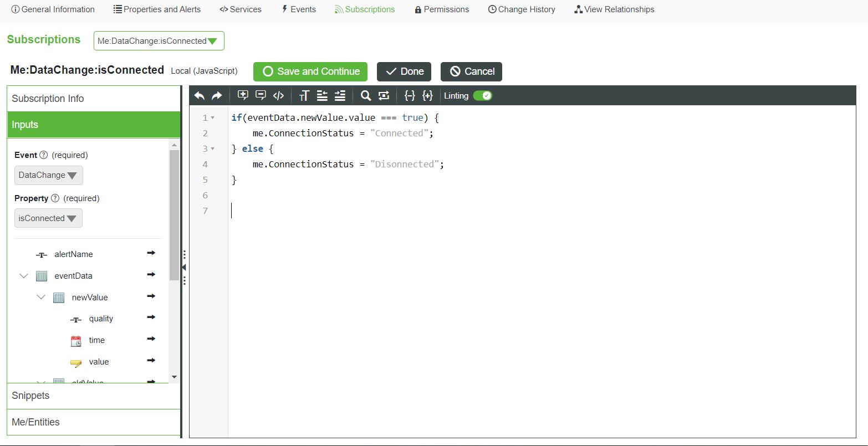Cancel editing the subscription
Screen dimensions: 868x446
471,71
